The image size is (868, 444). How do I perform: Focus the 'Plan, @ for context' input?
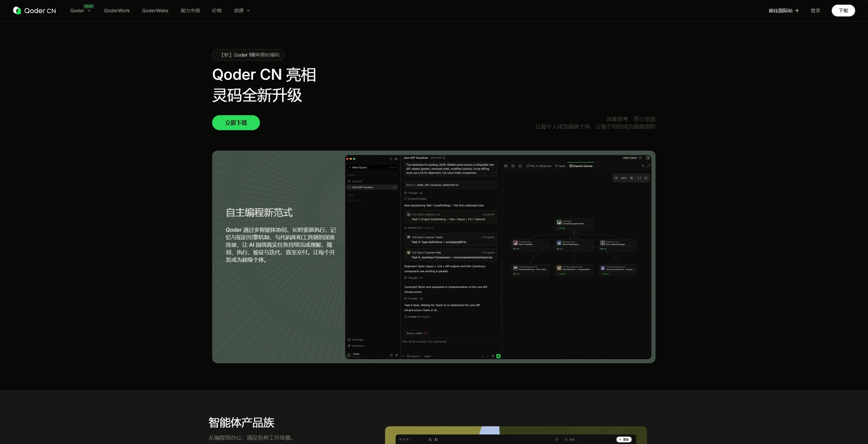pos(451,341)
